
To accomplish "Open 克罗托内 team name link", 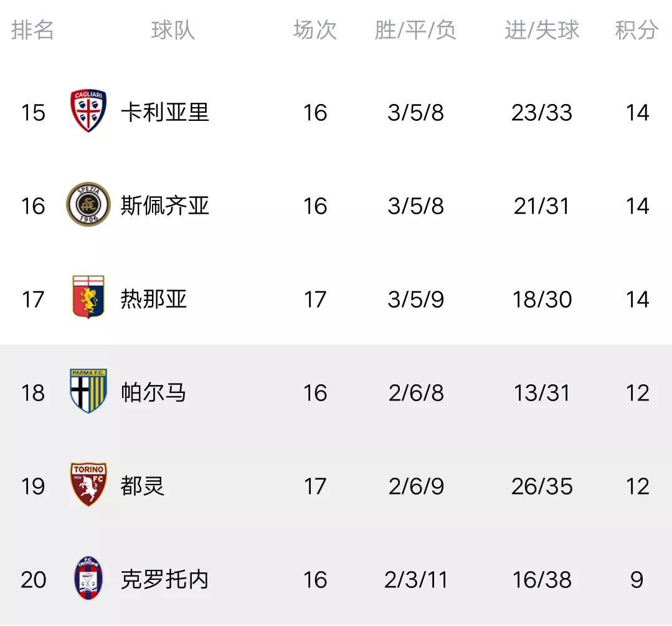I will pyautogui.click(x=165, y=579).
